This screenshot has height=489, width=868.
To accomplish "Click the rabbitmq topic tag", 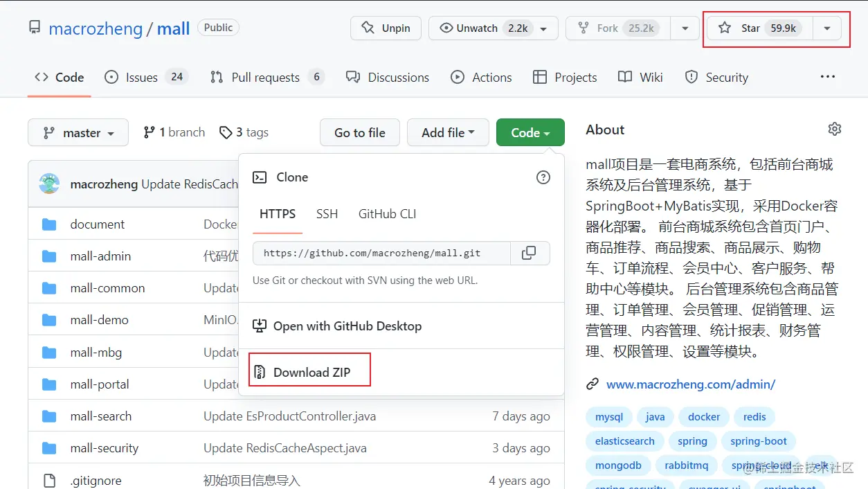I will [686, 465].
